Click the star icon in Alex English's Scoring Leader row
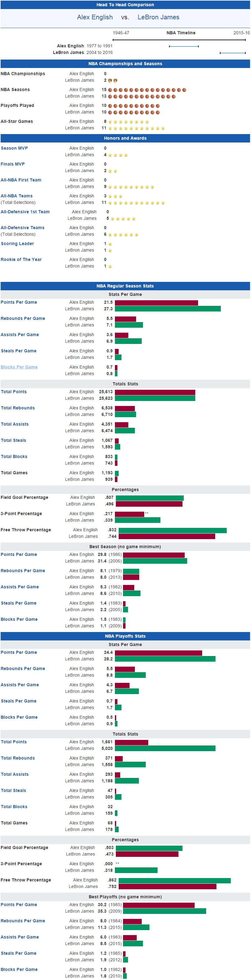 point(110,244)
